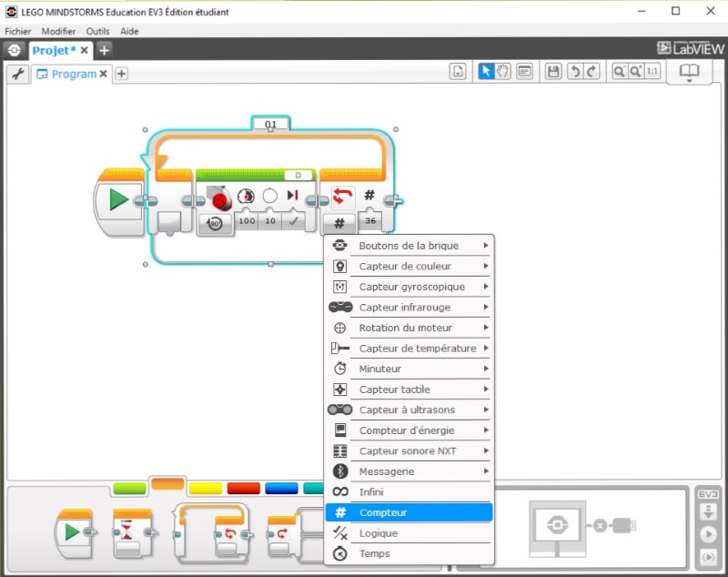
Task: Zoom out of the program canvas
Action: (x=620, y=72)
